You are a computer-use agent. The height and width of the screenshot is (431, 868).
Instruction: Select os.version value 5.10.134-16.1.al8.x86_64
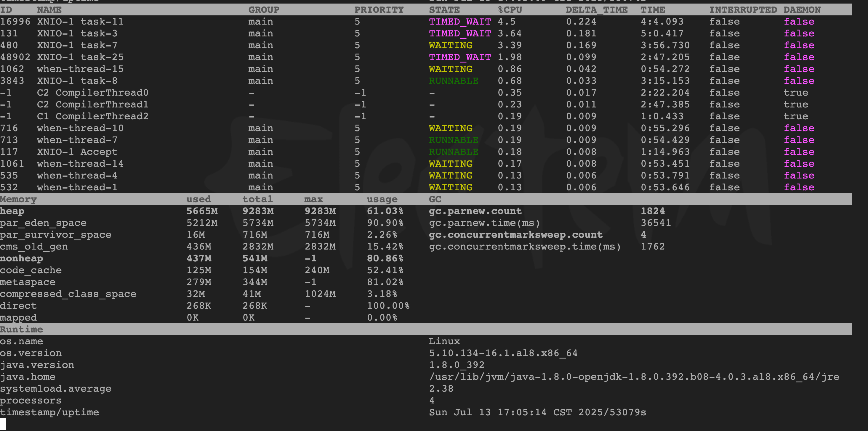click(503, 353)
